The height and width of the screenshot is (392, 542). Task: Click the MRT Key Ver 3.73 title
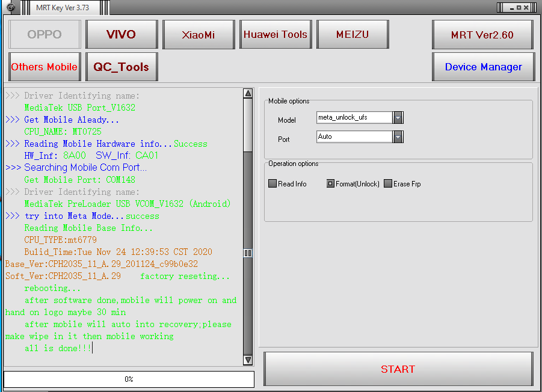pos(63,8)
